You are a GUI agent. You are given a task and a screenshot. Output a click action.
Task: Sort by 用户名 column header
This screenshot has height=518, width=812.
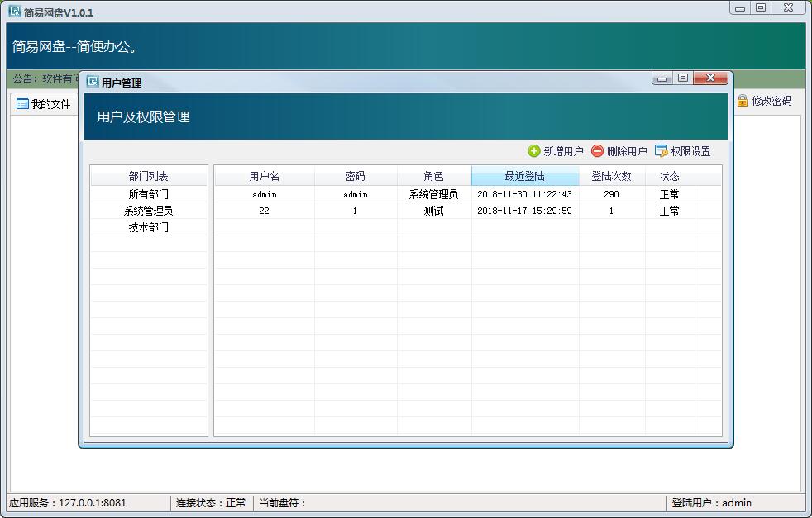[x=265, y=176]
